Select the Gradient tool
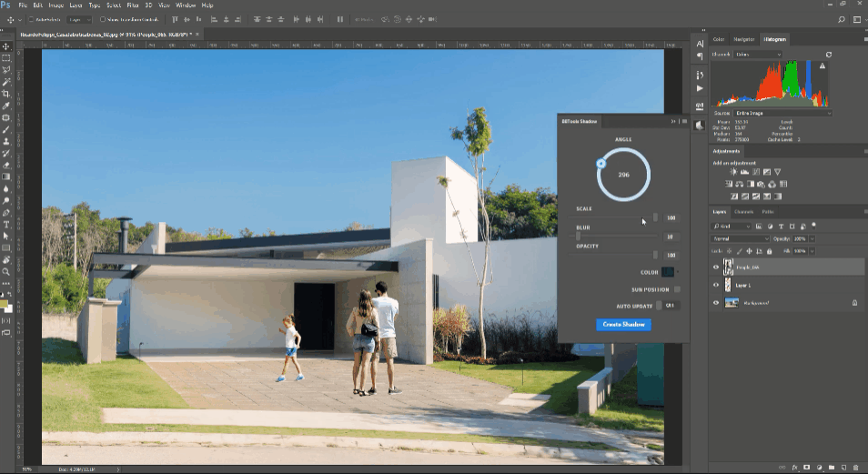Image resolution: width=868 pixels, height=474 pixels. pos(6,176)
